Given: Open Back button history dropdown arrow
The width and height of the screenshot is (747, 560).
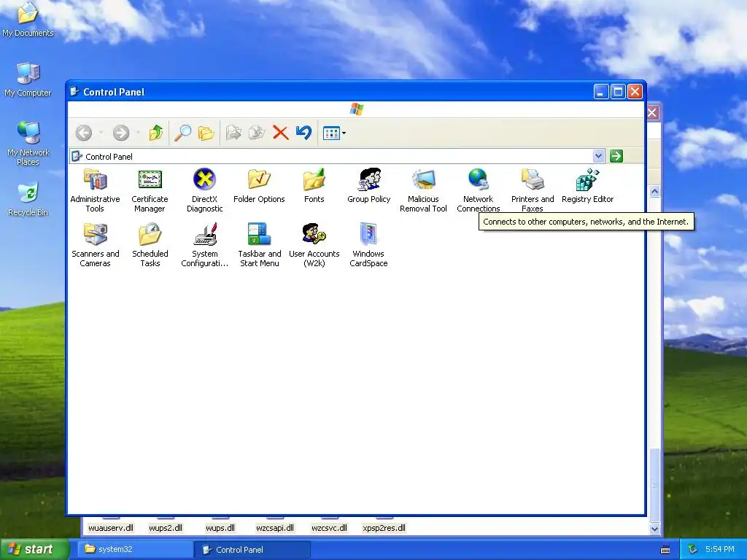Looking at the screenshot, I should [x=101, y=133].
